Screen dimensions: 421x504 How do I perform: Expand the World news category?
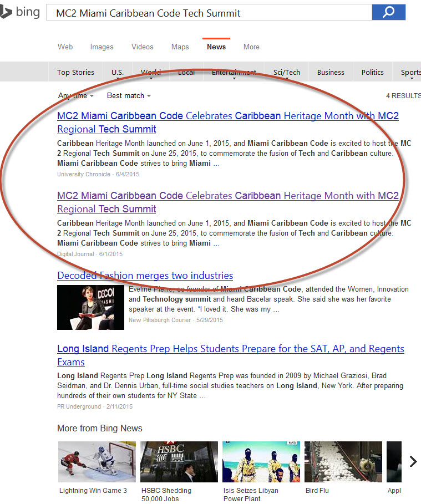click(151, 72)
